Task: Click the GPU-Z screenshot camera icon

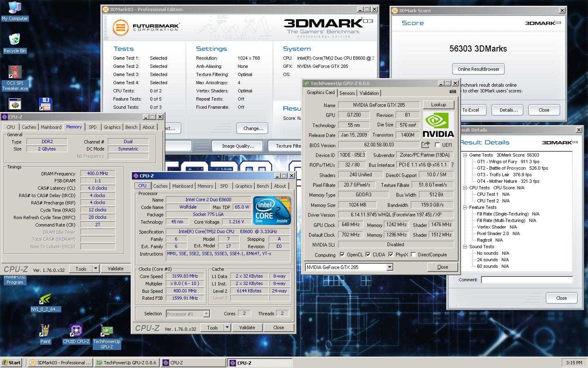Action: 452,92
